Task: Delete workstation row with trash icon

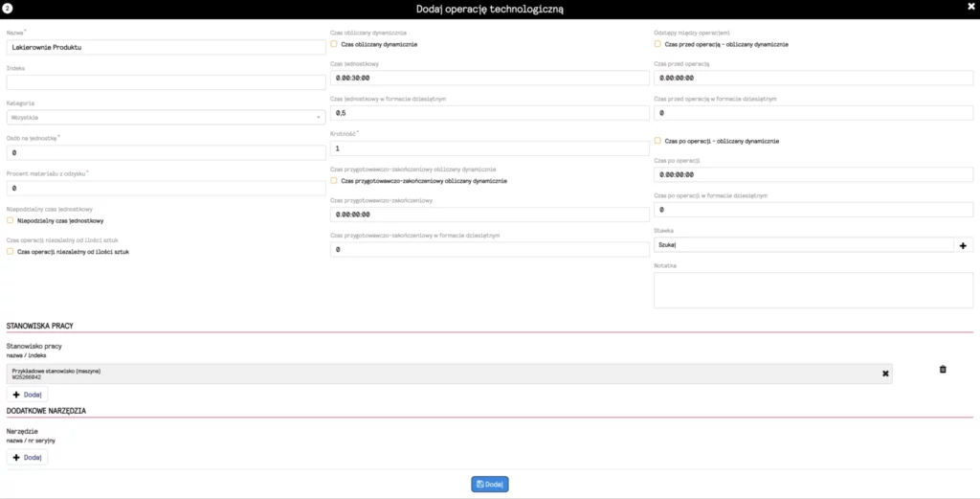Action: [x=943, y=369]
